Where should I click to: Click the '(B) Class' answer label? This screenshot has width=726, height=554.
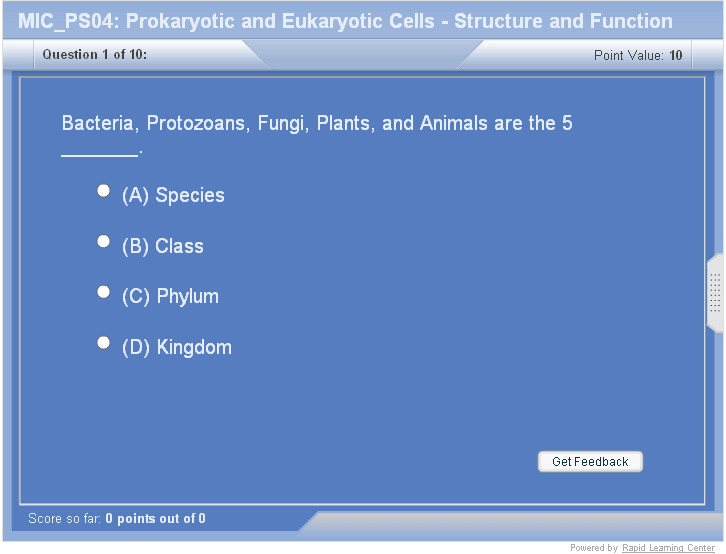pyautogui.click(x=163, y=247)
